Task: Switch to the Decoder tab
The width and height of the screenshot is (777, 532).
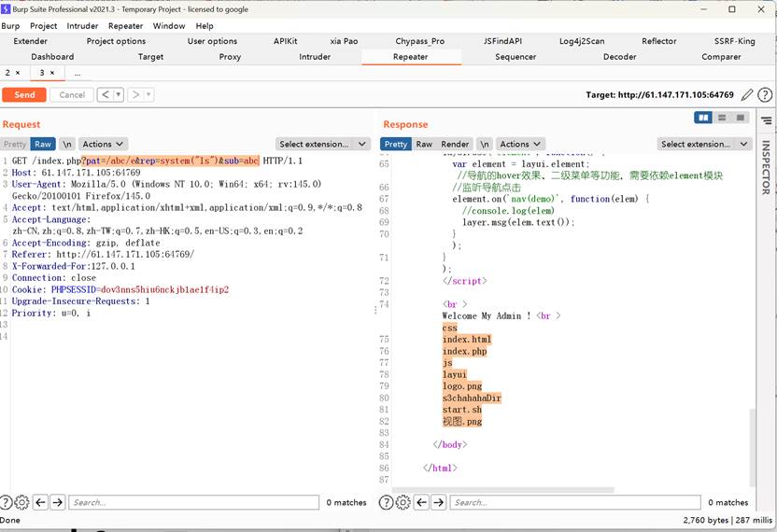Action: 619,57
